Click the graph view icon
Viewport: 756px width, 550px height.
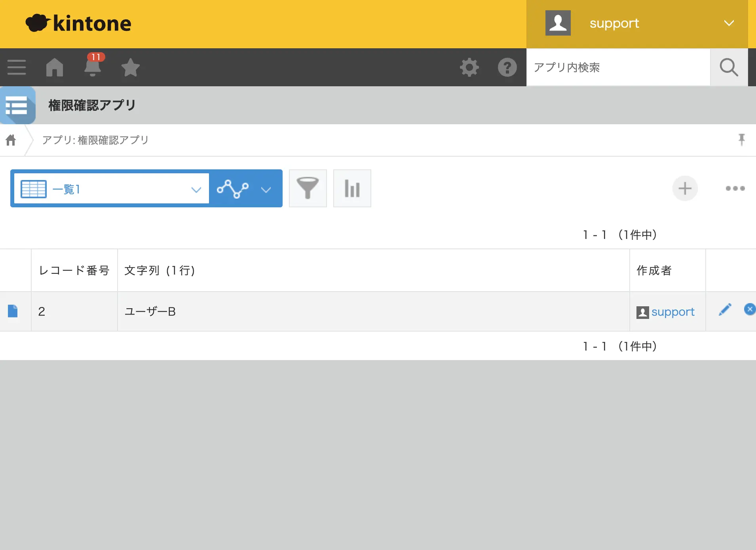point(233,189)
